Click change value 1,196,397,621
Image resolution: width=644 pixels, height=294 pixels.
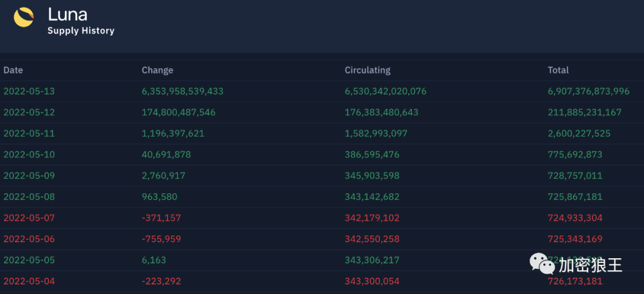(x=173, y=134)
